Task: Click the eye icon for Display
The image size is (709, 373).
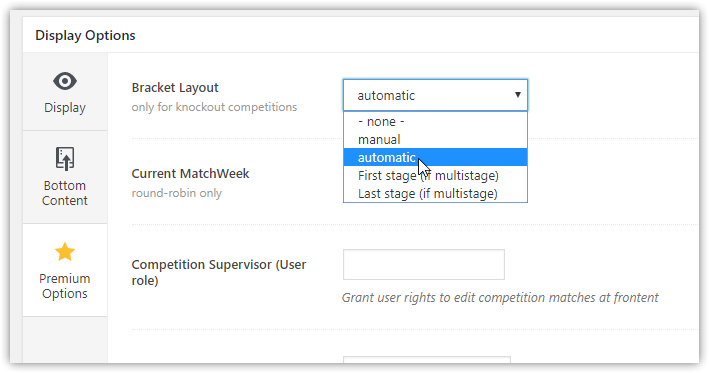Action: point(65,81)
